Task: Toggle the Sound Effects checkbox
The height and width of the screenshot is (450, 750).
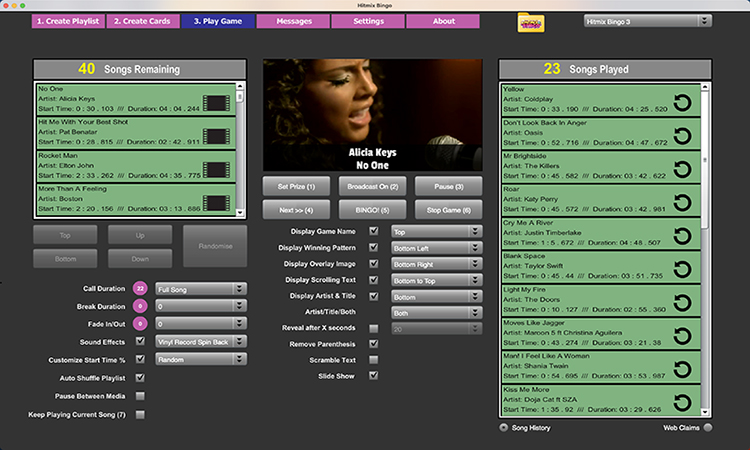Action: (x=140, y=342)
